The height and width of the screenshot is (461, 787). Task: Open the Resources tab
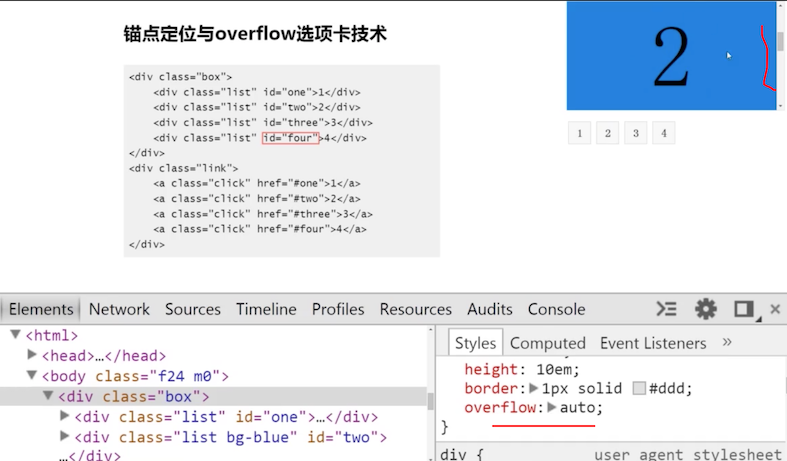click(x=416, y=309)
